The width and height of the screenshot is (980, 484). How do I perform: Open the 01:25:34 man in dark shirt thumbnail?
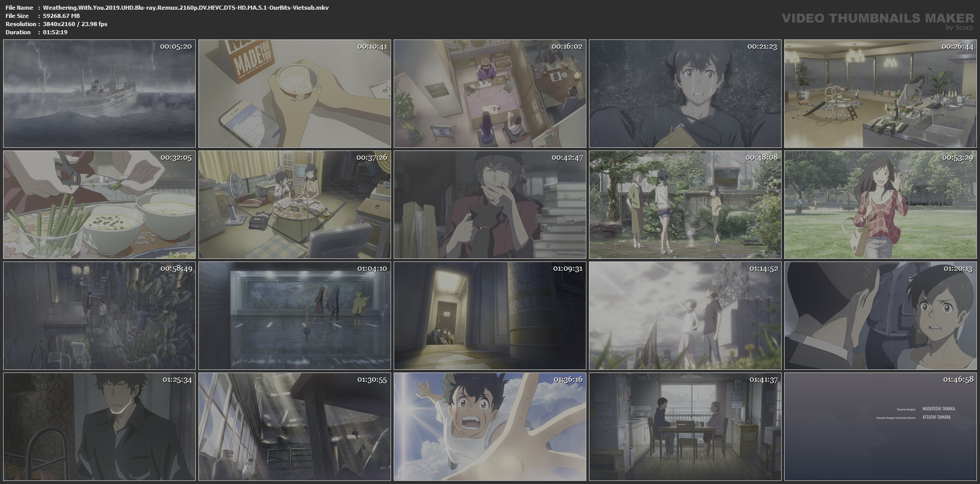(99, 427)
